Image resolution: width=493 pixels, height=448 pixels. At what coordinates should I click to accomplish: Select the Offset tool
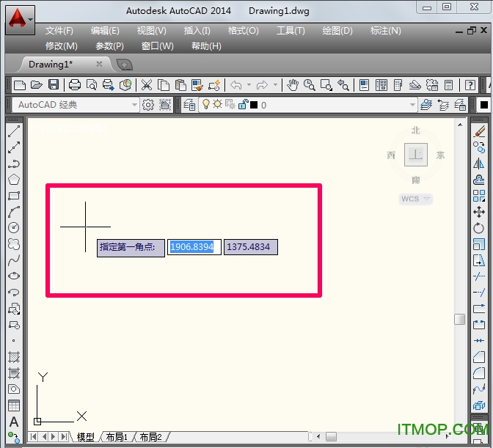479,180
